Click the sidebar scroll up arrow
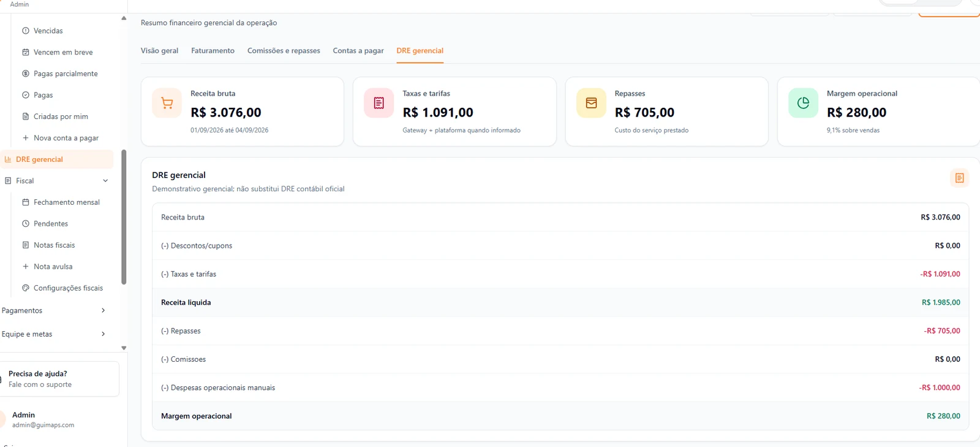Screen dimensions: 980x447 [124, 18]
